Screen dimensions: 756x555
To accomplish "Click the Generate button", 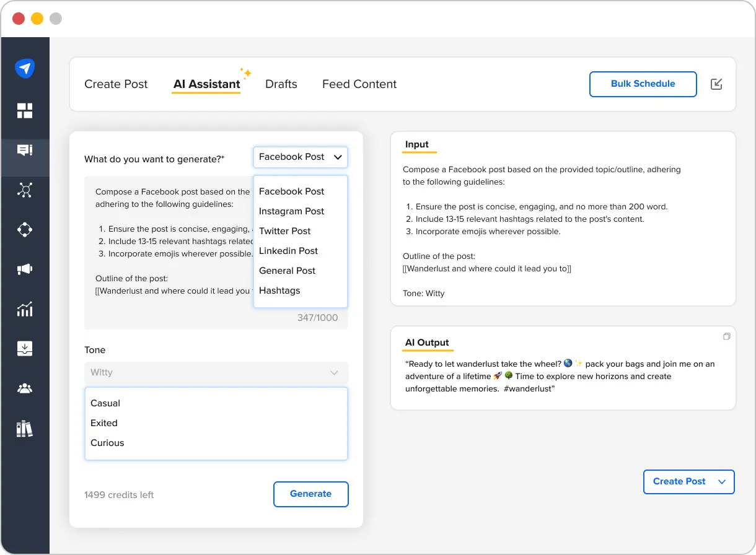I will point(310,494).
